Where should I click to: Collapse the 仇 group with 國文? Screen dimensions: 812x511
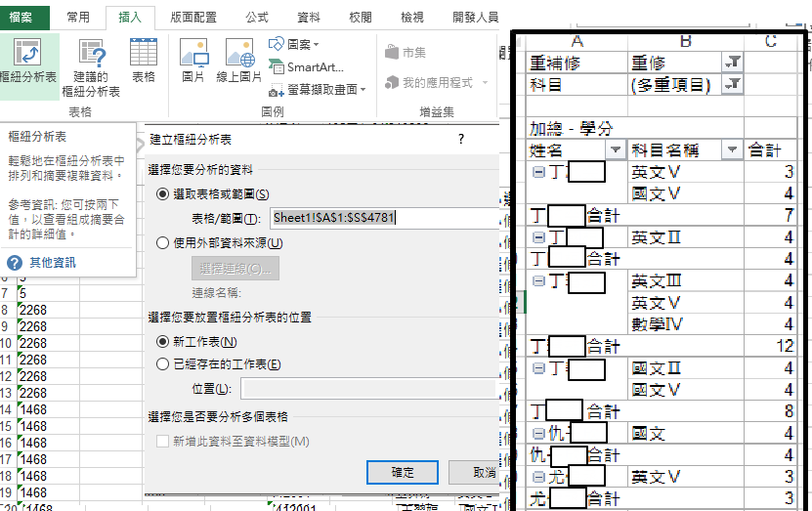click(538, 434)
